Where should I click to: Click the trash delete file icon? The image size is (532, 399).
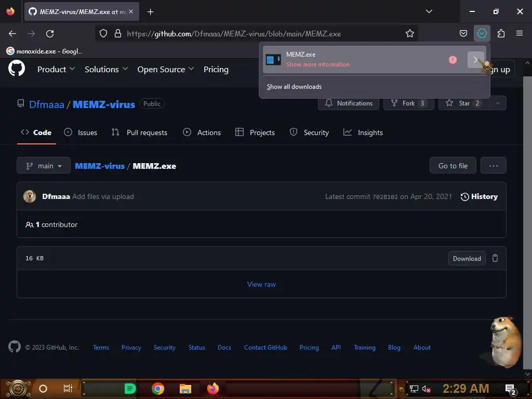point(495,258)
